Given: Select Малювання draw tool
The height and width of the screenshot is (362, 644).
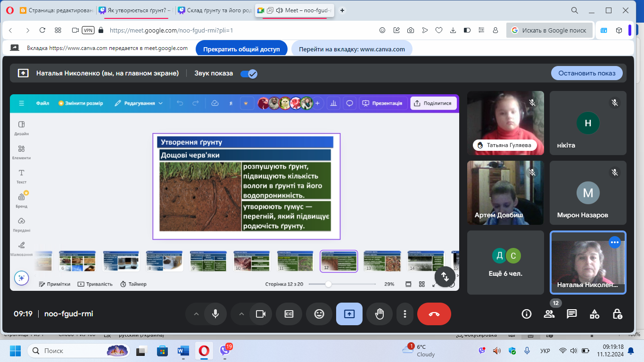Looking at the screenshot, I should pos(21,249).
